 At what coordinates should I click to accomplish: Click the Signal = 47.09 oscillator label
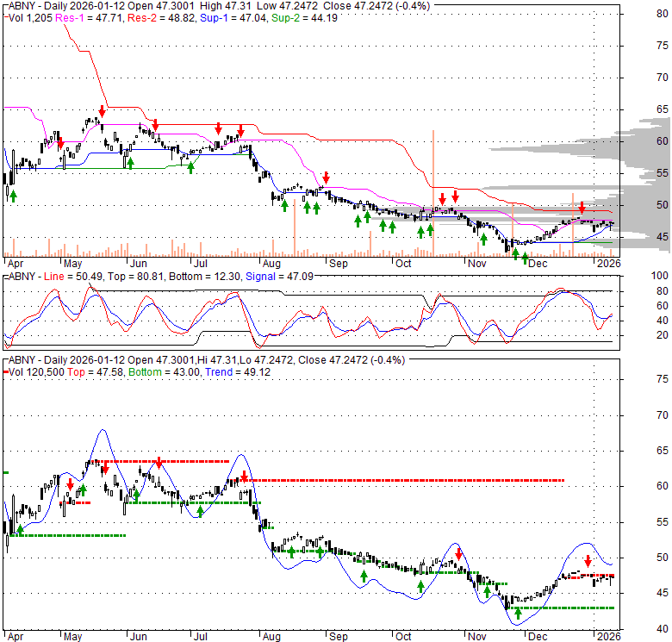click(x=279, y=277)
